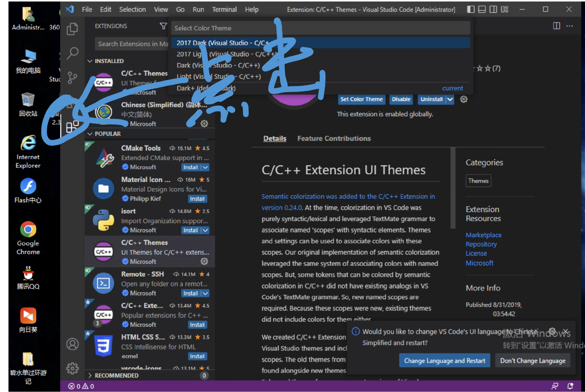Expand the RECOMMENDED extensions section
The image size is (585, 392).
click(x=90, y=375)
